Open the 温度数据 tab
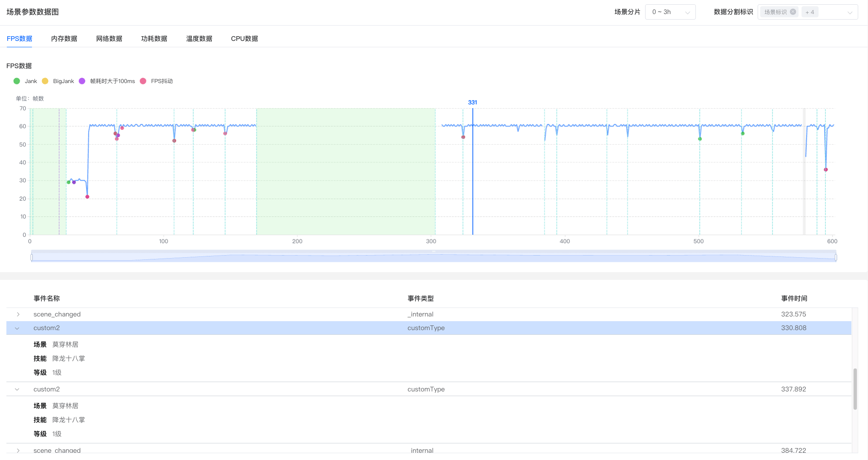 [199, 38]
